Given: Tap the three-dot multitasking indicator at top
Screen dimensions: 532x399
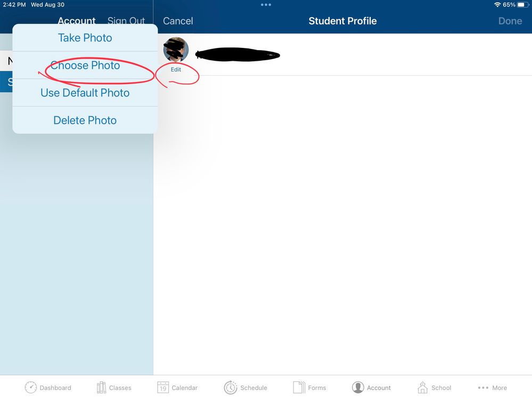Looking at the screenshot, I should [x=266, y=5].
